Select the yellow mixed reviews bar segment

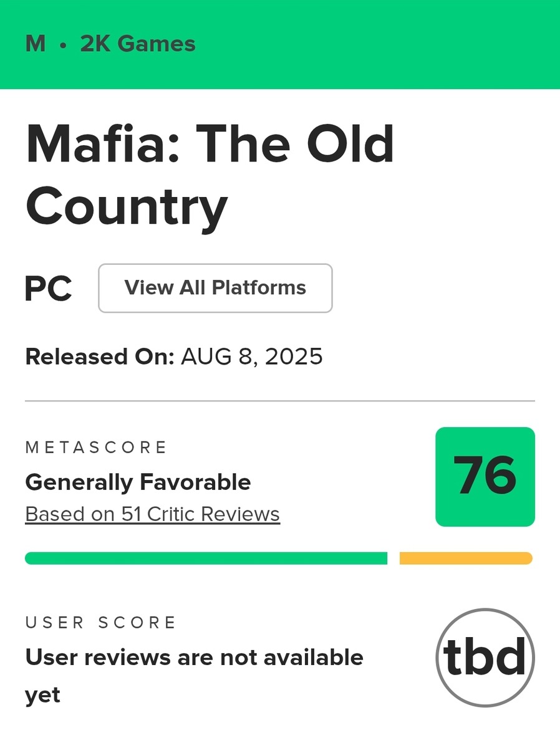coord(465,558)
